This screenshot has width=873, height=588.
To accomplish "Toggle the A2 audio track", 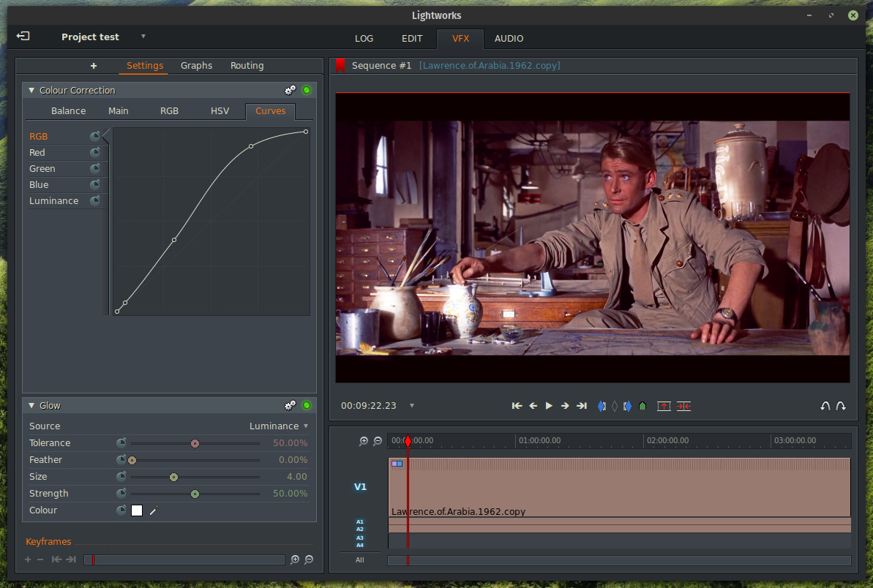I will pyautogui.click(x=360, y=529).
